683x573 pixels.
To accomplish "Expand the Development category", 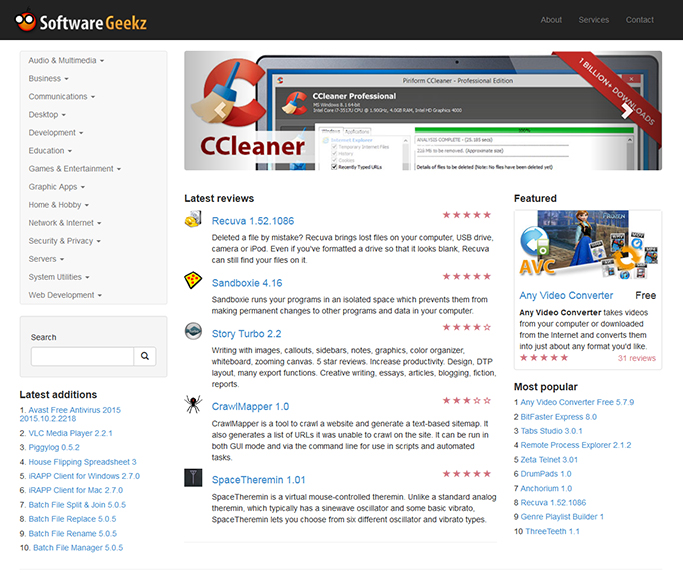I will click(x=56, y=132).
